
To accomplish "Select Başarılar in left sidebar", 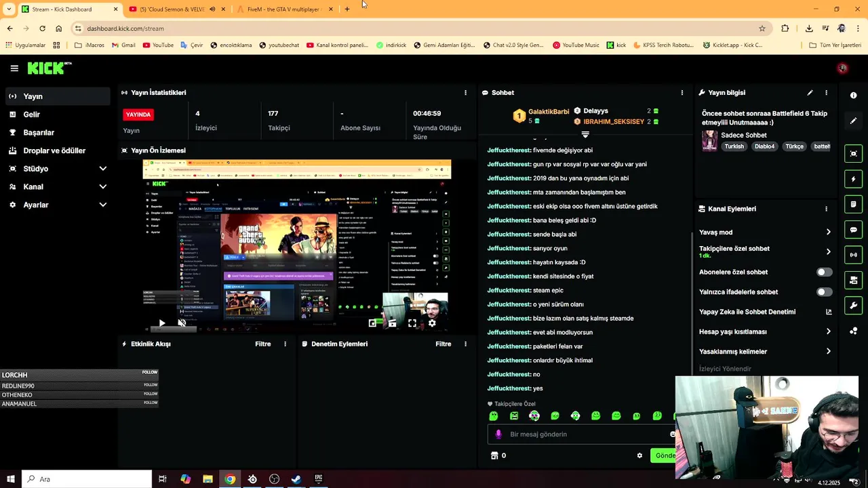I will pyautogui.click(x=57, y=133).
